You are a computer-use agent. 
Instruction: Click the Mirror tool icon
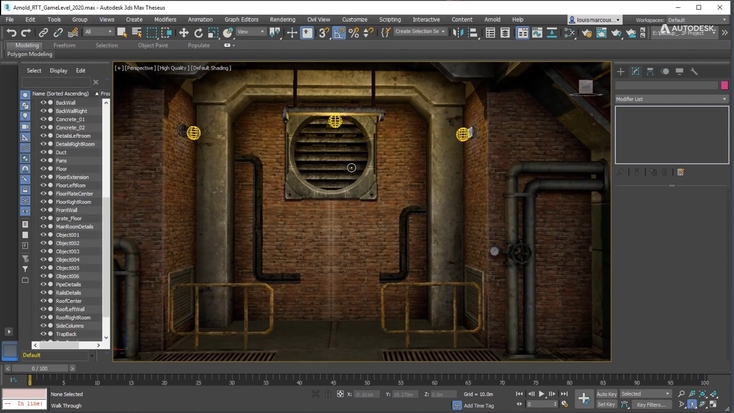tap(458, 33)
